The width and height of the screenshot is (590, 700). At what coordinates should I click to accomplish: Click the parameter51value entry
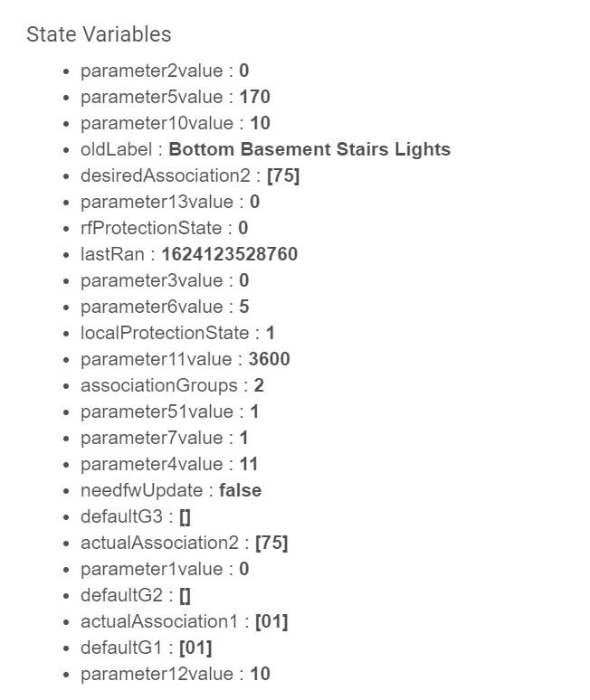(170, 411)
